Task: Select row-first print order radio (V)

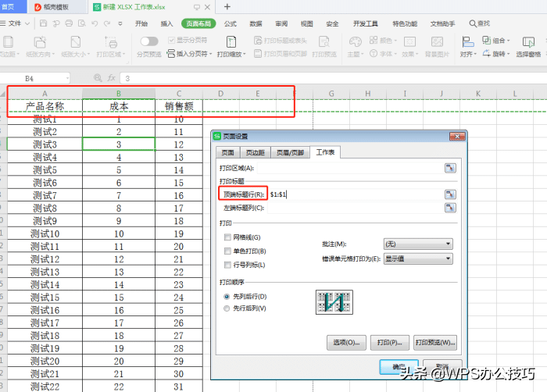Action: pos(227,308)
